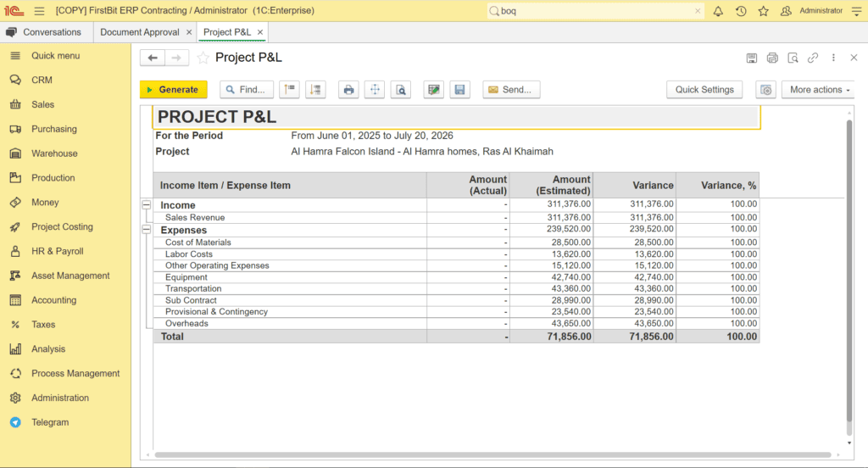Image resolution: width=868 pixels, height=468 pixels.
Task: Close the Document Approval tab
Action: (x=189, y=32)
